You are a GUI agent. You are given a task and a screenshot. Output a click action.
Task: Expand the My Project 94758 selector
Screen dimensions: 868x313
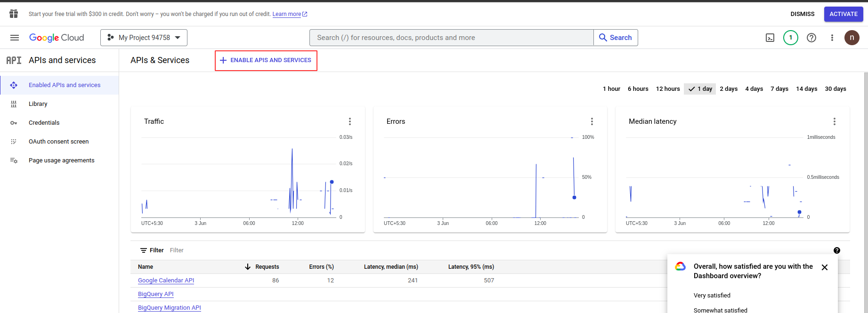point(144,38)
